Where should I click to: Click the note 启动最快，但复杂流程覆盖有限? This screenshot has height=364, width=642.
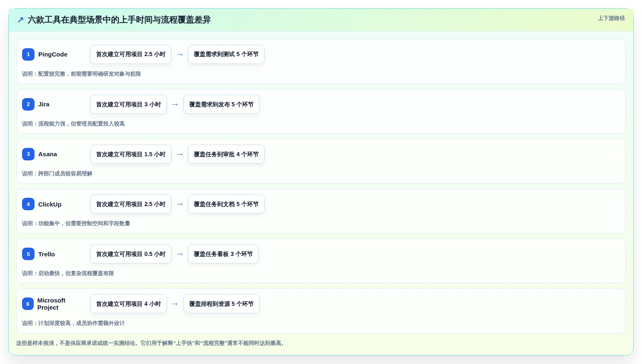point(76,273)
